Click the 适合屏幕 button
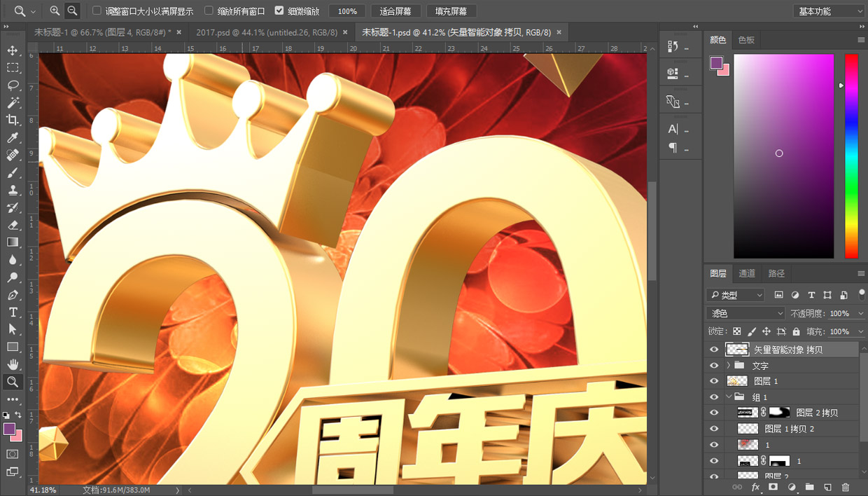 (x=395, y=11)
